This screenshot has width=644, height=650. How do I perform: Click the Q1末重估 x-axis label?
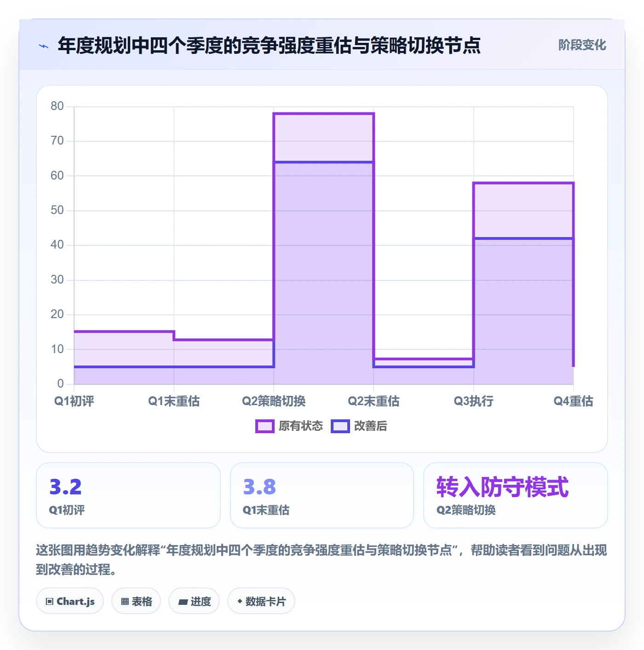coord(174,401)
